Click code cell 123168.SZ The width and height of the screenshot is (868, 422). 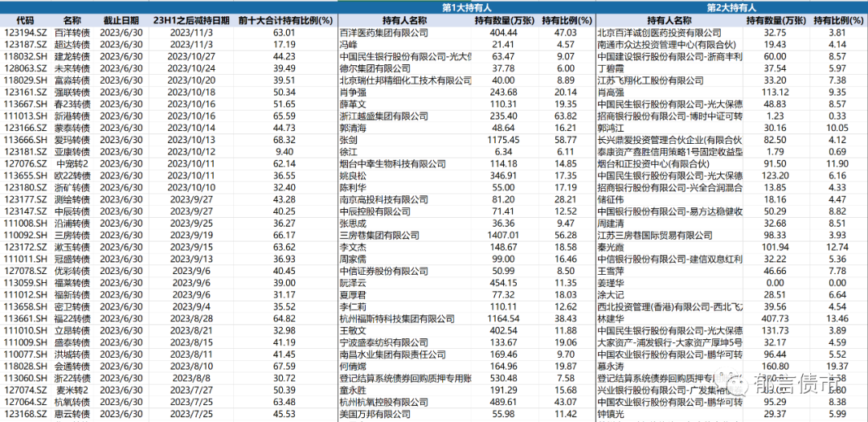[25, 414]
